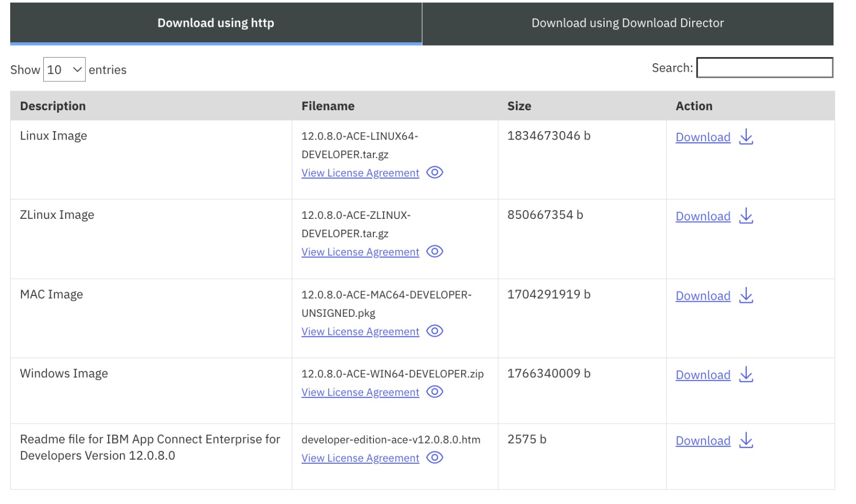View License Agreement for WIN64 zip file
This screenshot has width=856, height=504.
(x=360, y=392)
